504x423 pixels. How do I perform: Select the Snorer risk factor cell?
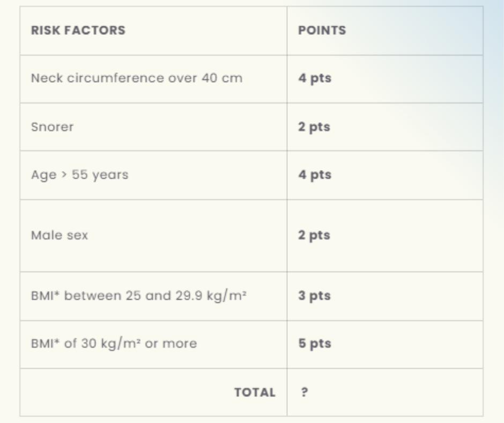click(53, 127)
